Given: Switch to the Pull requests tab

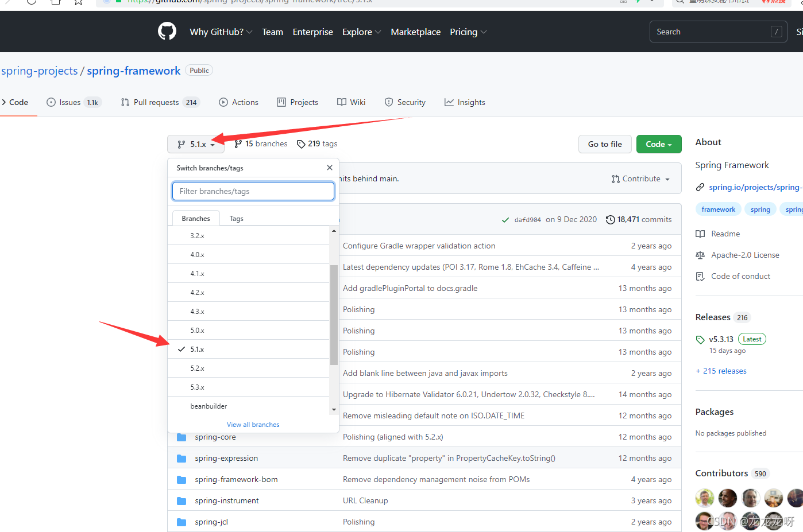Looking at the screenshot, I should click(160, 102).
